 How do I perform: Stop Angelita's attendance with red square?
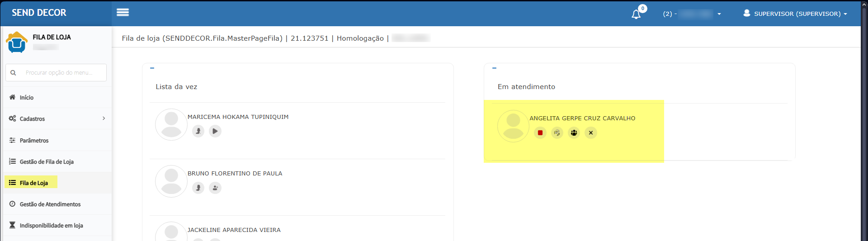tap(540, 132)
